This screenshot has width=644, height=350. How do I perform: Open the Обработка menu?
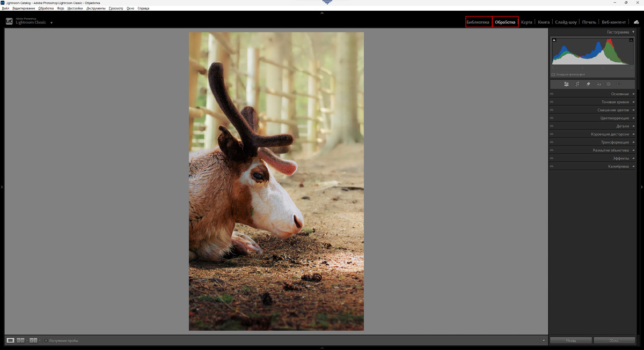pos(46,9)
